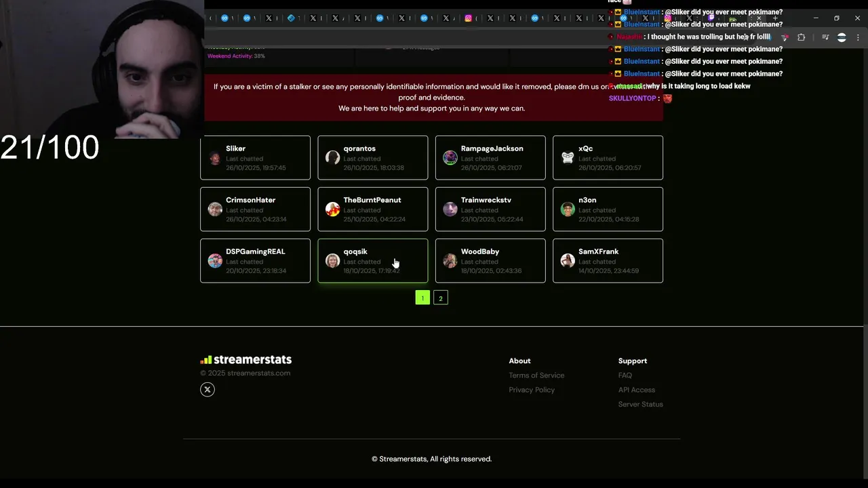Click SamXFrank's avatar picture
The width and height of the screenshot is (868, 488).
[x=568, y=261]
